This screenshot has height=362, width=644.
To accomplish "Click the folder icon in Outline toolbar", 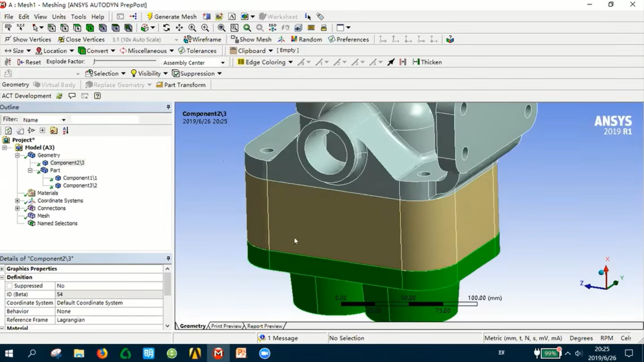I will (x=54, y=130).
